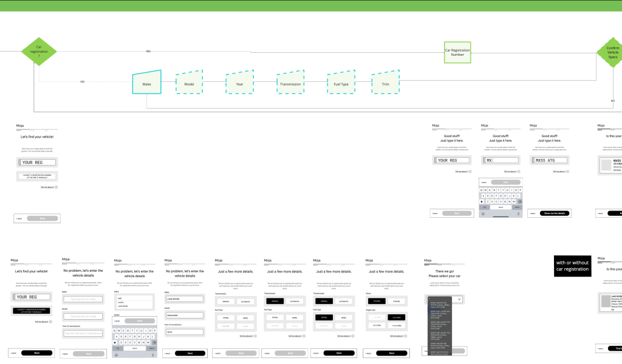Select the MANUAL transmission option
This screenshot has height=364, width=622.
tap(225, 301)
